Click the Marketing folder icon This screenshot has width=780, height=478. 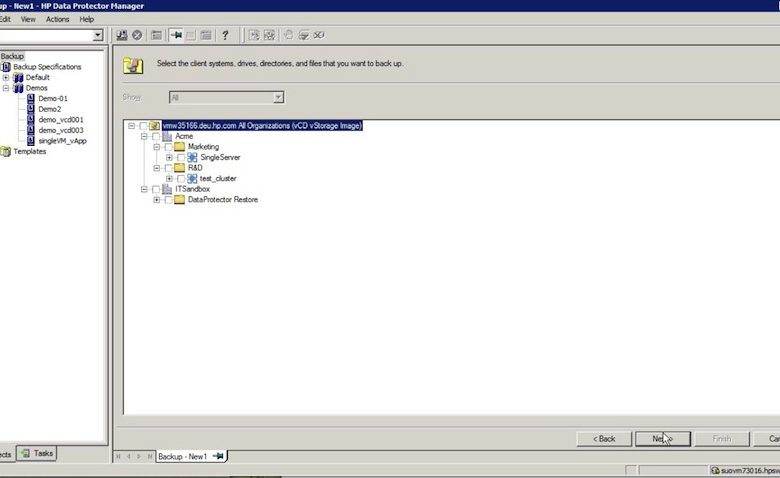(180, 147)
